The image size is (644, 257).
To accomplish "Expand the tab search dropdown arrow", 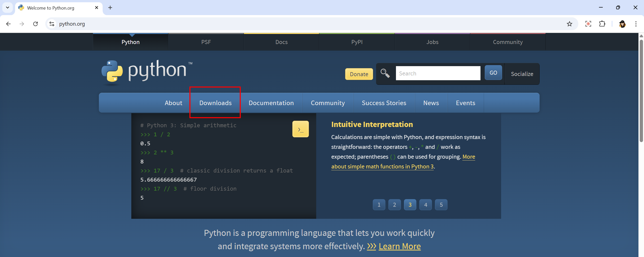I will [x=8, y=8].
